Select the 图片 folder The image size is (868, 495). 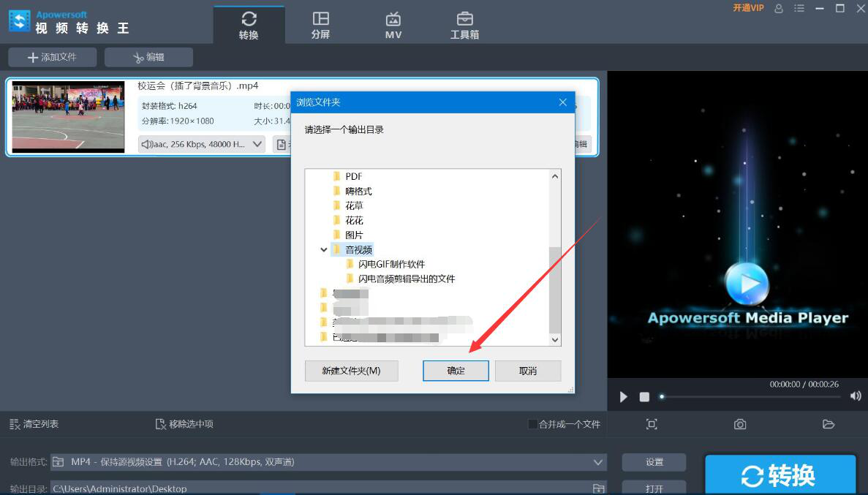pyautogui.click(x=347, y=235)
